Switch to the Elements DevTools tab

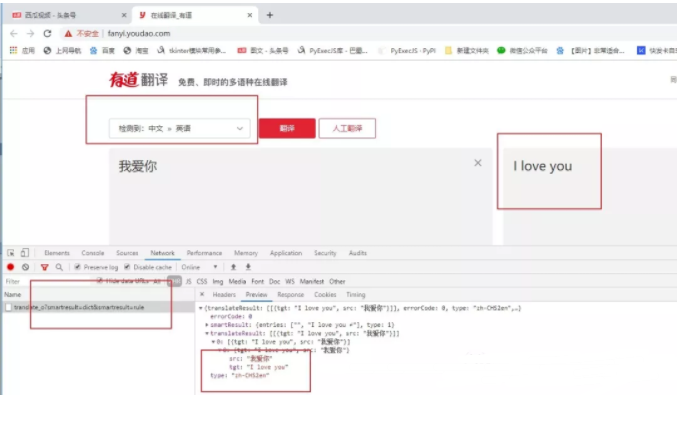pos(57,253)
